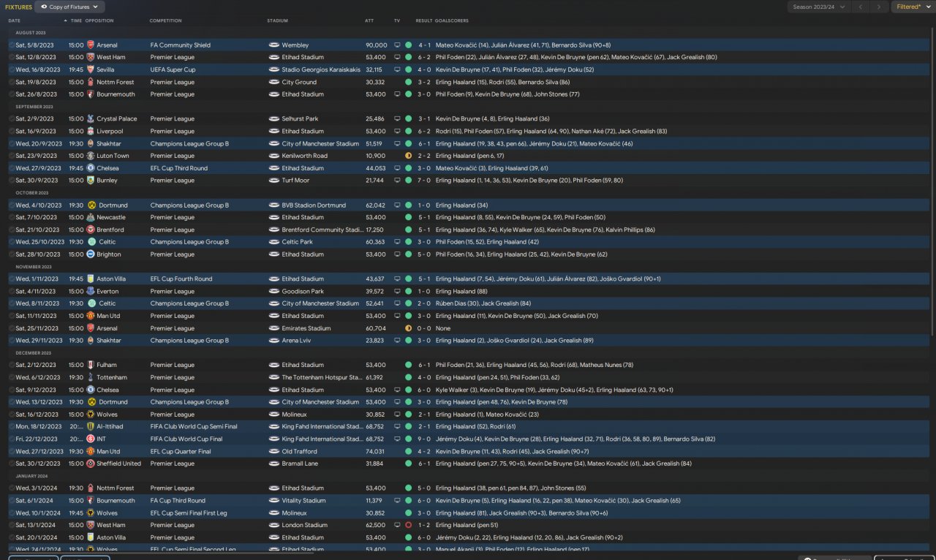Sort by the Competition column header
The image size is (936, 560).
(x=165, y=20)
